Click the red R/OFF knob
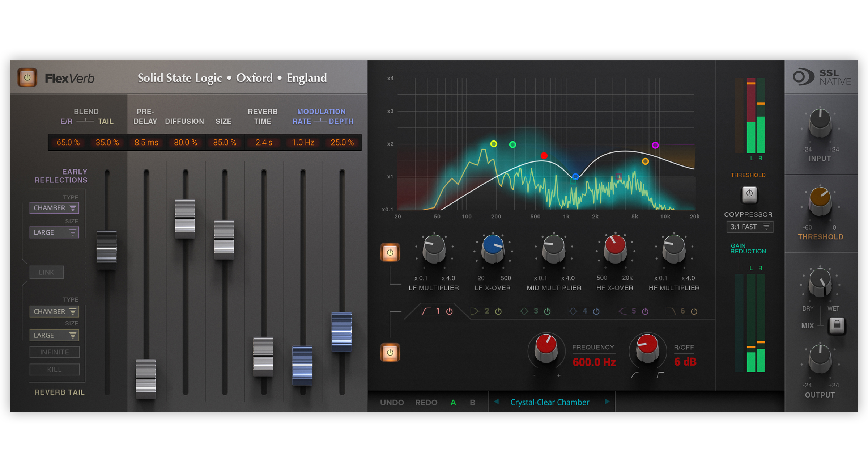 [x=647, y=348]
